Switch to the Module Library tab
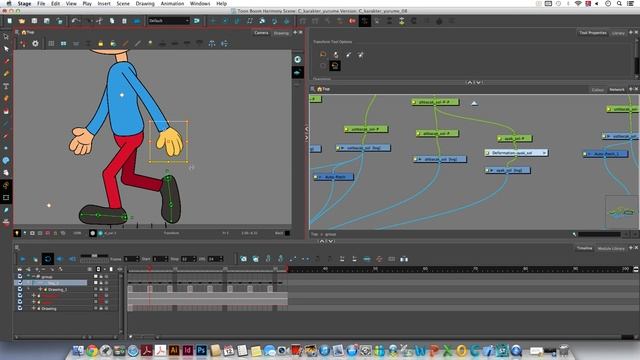Image resolution: width=640 pixels, height=360 pixels. click(x=611, y=248)
